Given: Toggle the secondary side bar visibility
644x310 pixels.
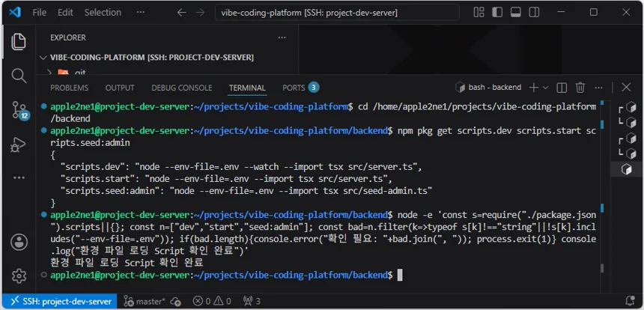Looking at the screenshot, I should 534,12.
